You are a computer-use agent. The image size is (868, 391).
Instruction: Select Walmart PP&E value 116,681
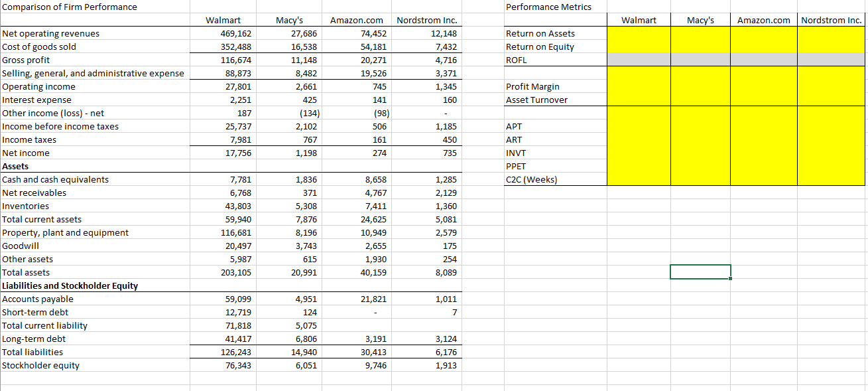coord(235,232)
